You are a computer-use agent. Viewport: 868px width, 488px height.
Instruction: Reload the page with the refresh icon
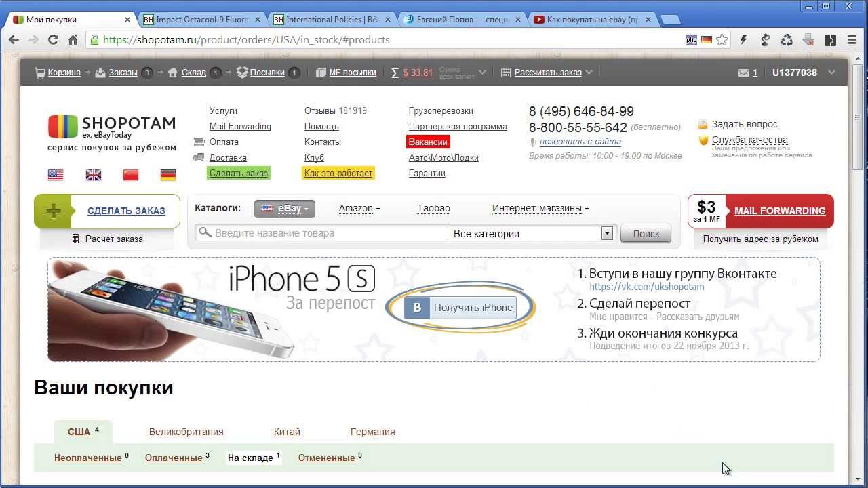click(x=53, y=40)
